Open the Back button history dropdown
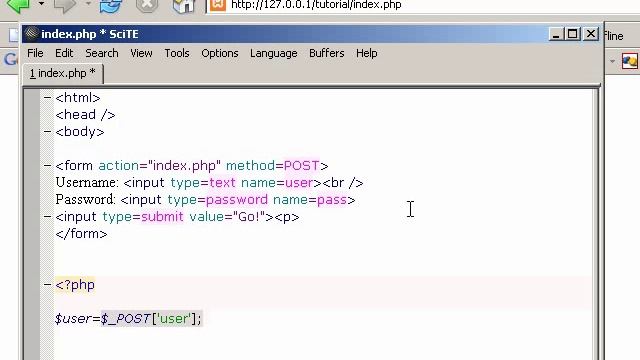Screen dimensions: 640x360 41,4
